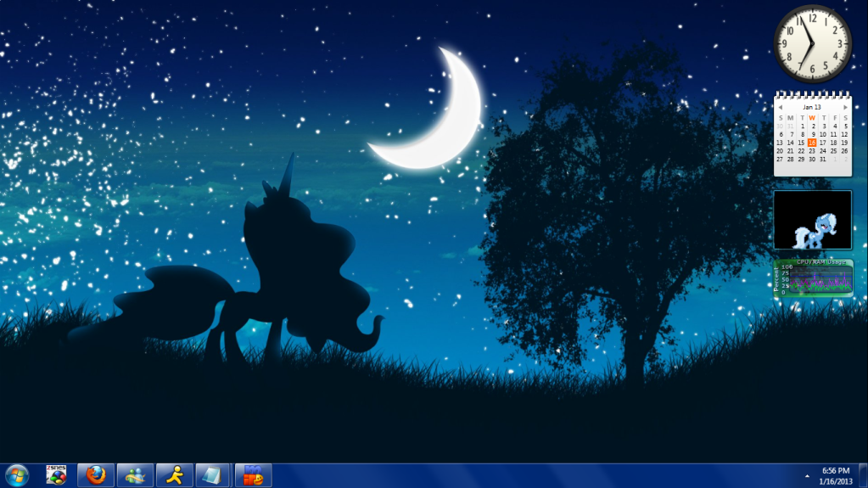The width and height of the screenshot is (868, 488).
Task: Click the CPU/RAM Usage graph gadget
Action: (813, 278)
